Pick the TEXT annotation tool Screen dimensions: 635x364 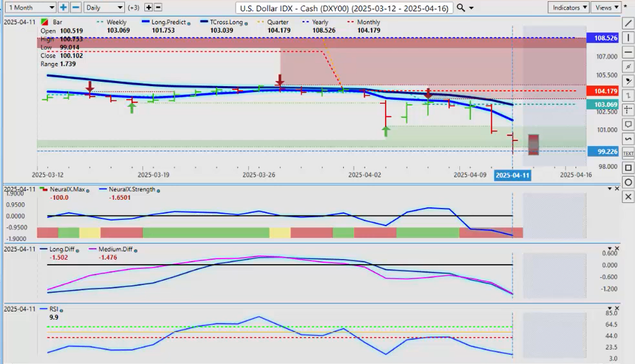point(628,153)
